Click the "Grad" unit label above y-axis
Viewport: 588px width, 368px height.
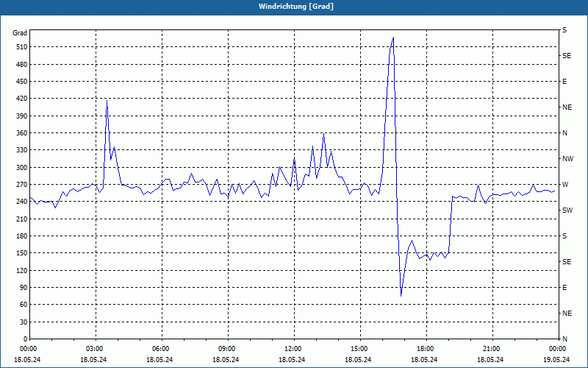[20, 33]
